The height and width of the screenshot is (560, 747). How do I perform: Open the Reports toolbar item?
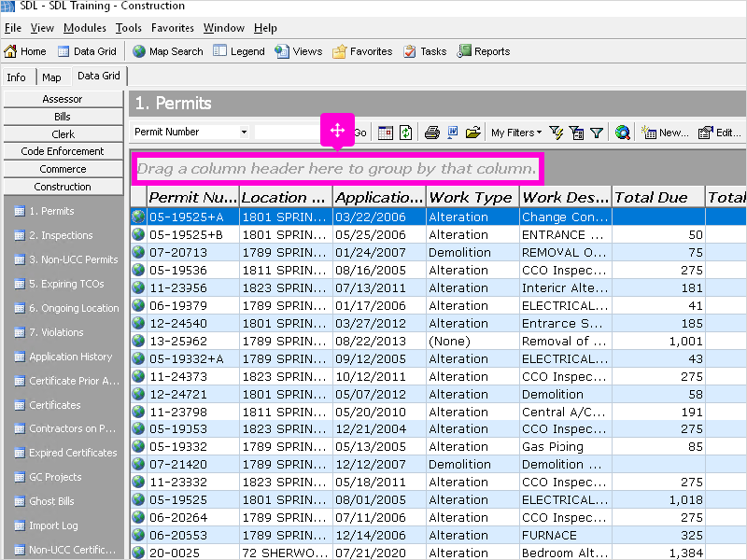click(484, 51)
